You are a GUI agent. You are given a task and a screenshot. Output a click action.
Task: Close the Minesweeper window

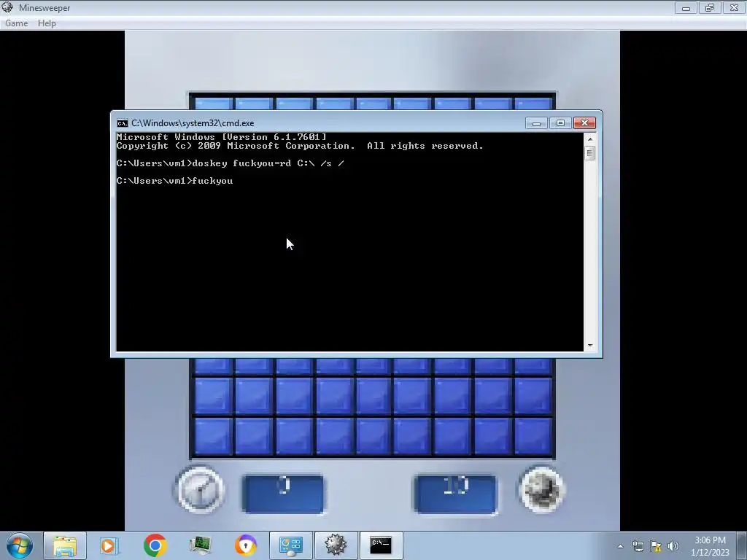tap(734, 8)
